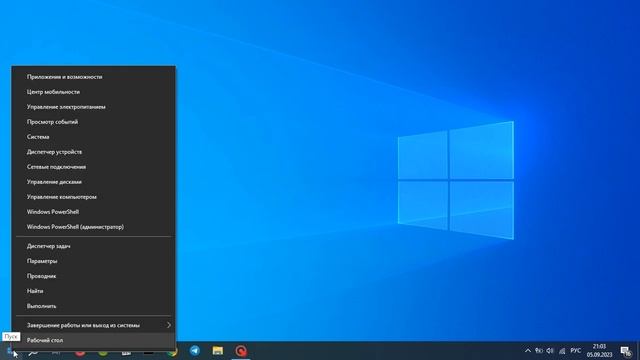The width and height of the screenshot is (640, 360).
Task: Open the network signal tray icon
Action: (x=562, y=351)
